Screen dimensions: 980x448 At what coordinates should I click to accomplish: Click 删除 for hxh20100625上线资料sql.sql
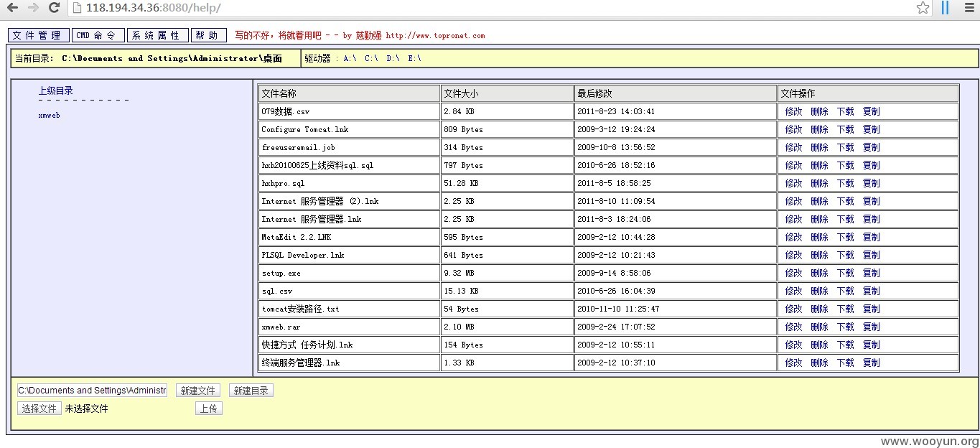pos(819,165)
